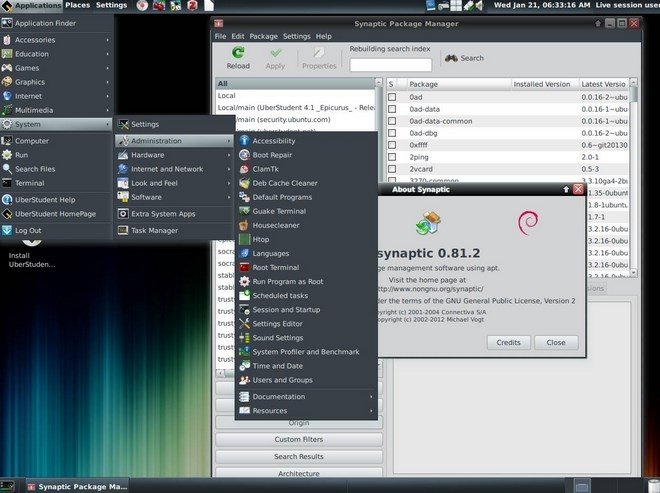Open the Help menu in Synaptic
Screen dimensions: 660x493
pyautogui.click(x=323, y=36)
